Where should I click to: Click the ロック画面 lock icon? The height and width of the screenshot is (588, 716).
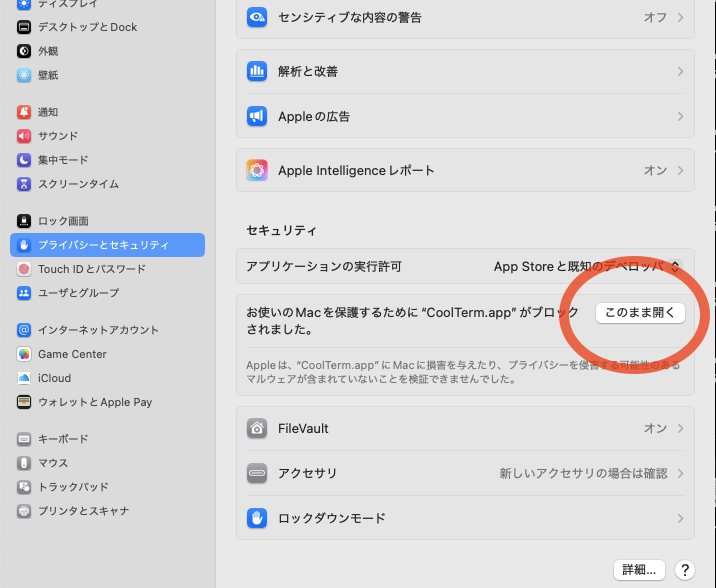(x=24, y=221)
